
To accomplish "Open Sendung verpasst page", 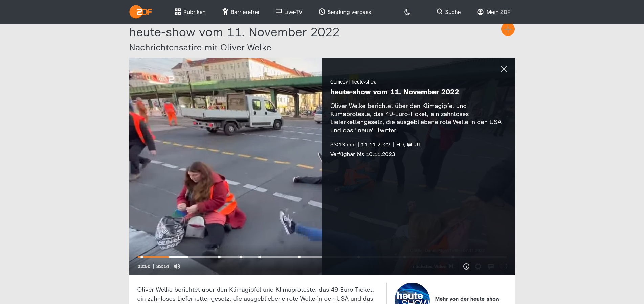I will (346, 12).
